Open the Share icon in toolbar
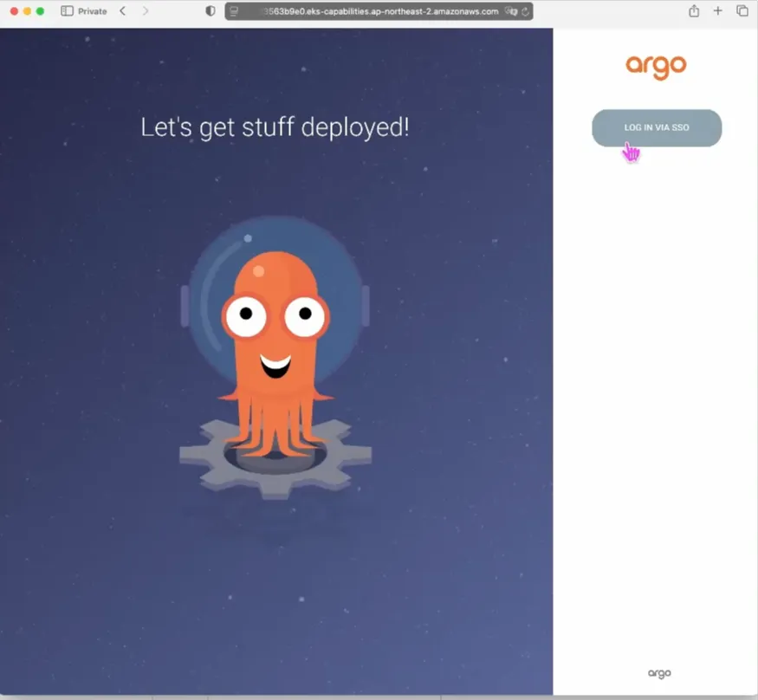Viewport: 758px width, 700px height. pyautogui.click(x=694, y=10)
